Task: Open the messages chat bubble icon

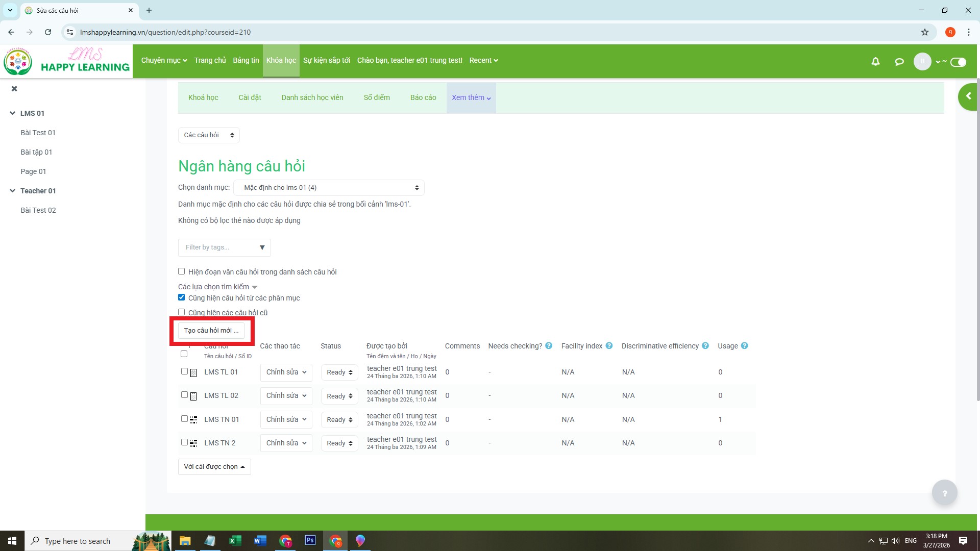Action: [899, 62]
